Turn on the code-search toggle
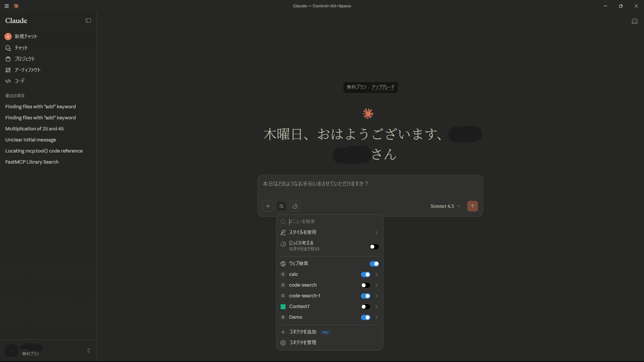The width and height of the screenshot is (644, 362). click(x=365, y=285)
